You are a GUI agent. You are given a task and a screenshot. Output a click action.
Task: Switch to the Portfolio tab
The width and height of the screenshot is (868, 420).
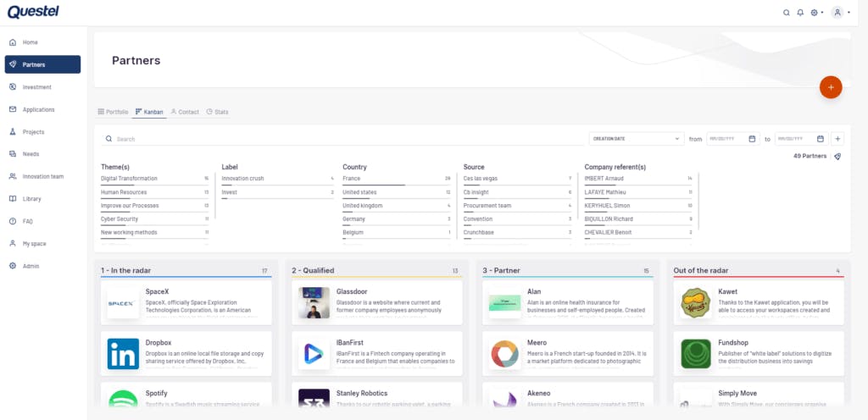113,112
